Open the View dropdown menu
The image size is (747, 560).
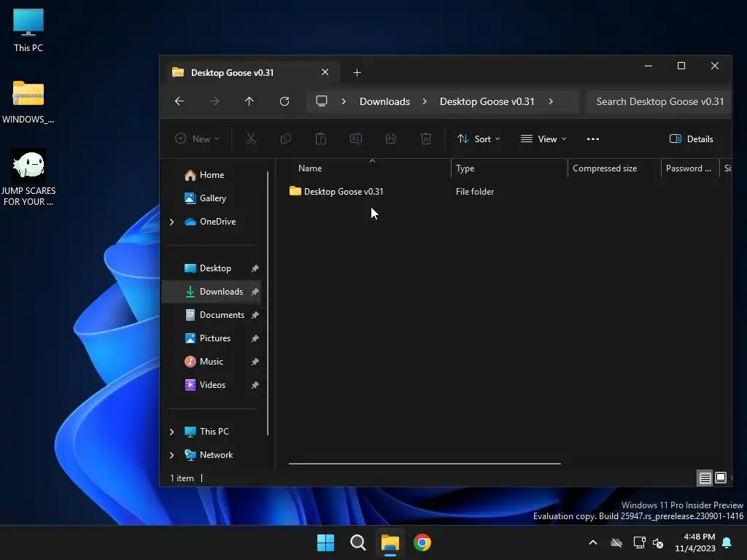[x=543, y=139]
